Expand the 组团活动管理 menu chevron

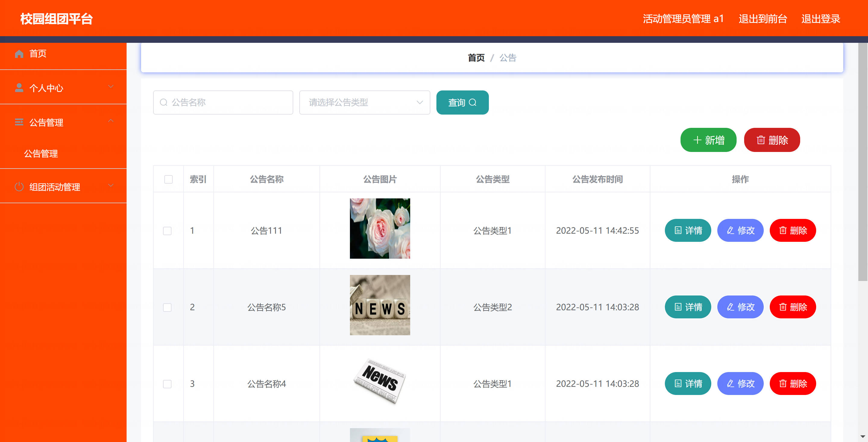point(111,185)
